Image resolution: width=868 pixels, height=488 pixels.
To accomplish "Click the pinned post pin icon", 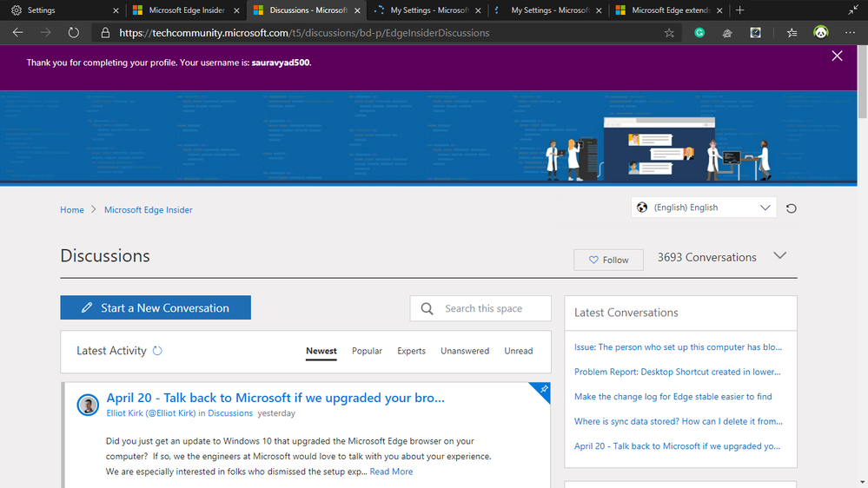I will (x=544, y=389).
